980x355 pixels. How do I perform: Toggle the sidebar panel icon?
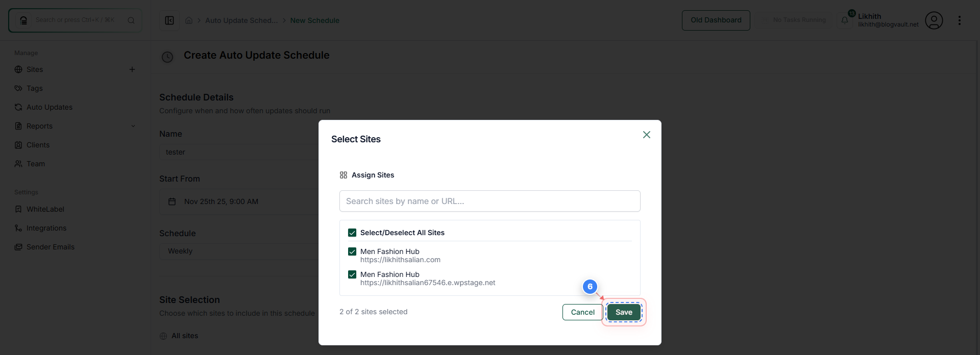[x=169, y=20]
